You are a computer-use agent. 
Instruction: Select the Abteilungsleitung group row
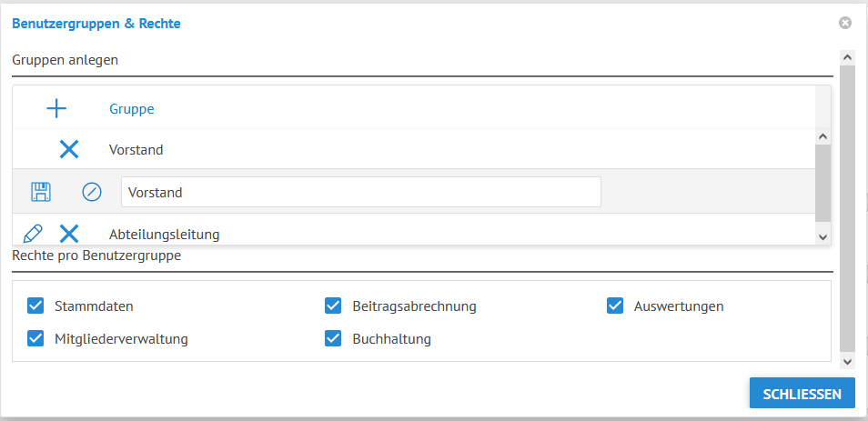(x=414, y=234)
